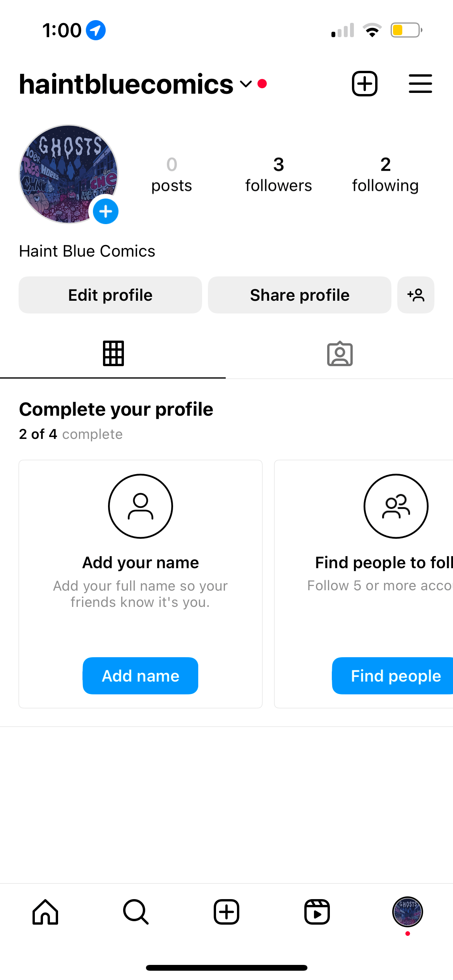Tap the blue plus badge on profile photo
453x980 pixels.
(106, 211)
